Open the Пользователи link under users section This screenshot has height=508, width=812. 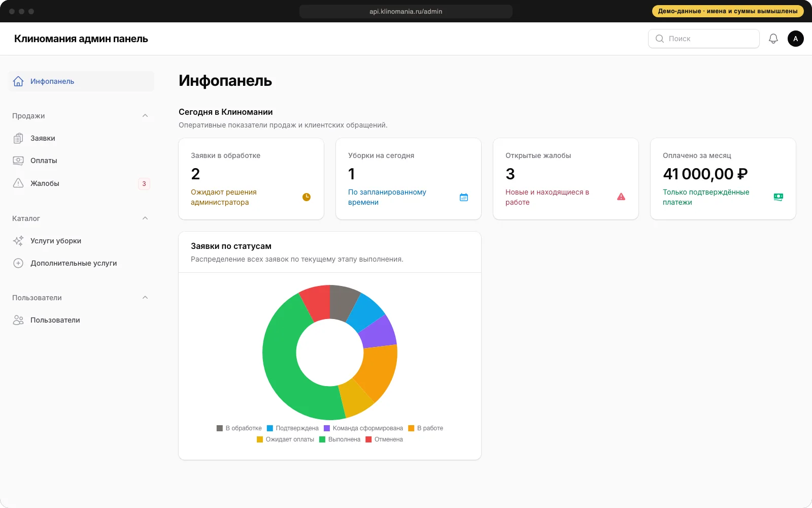click(81, 320)
